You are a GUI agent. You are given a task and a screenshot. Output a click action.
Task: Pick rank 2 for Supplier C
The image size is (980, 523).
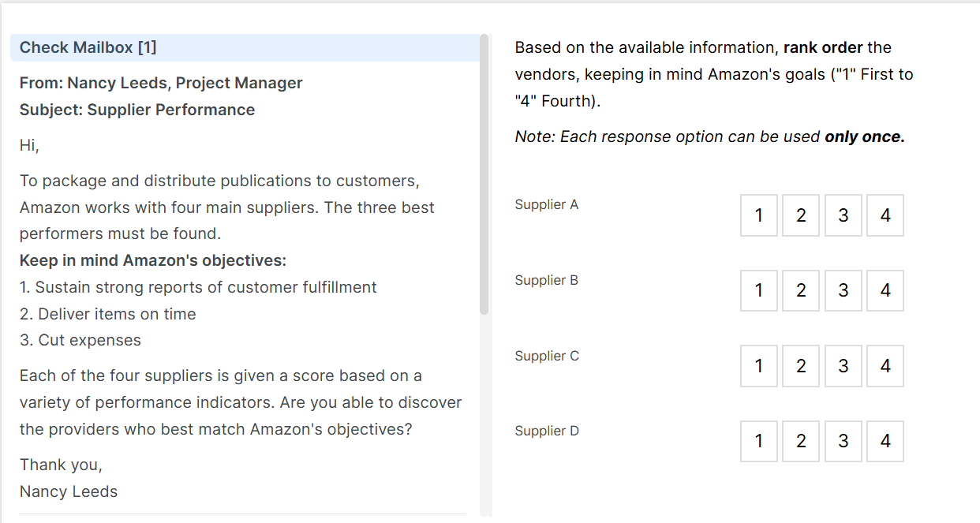[x=801, y=366]
